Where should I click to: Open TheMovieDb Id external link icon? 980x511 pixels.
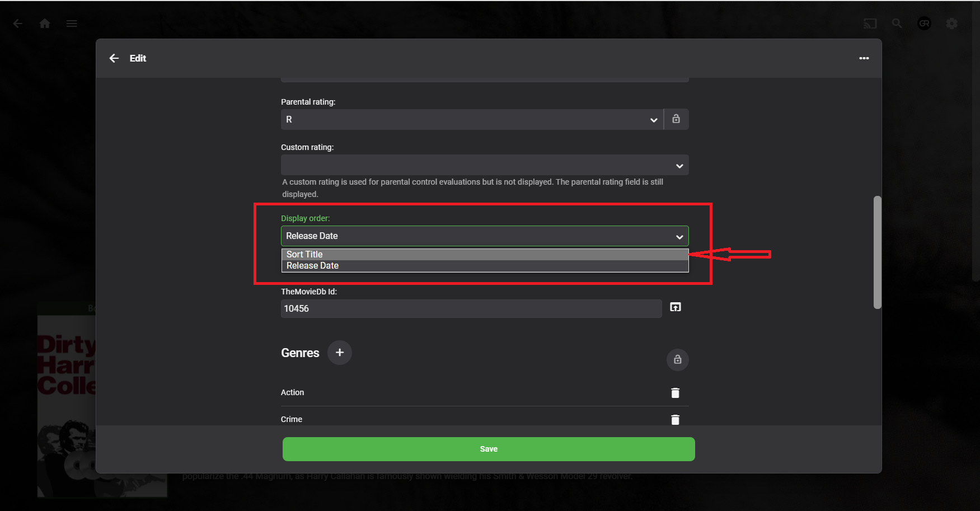(x=676, y=307)
